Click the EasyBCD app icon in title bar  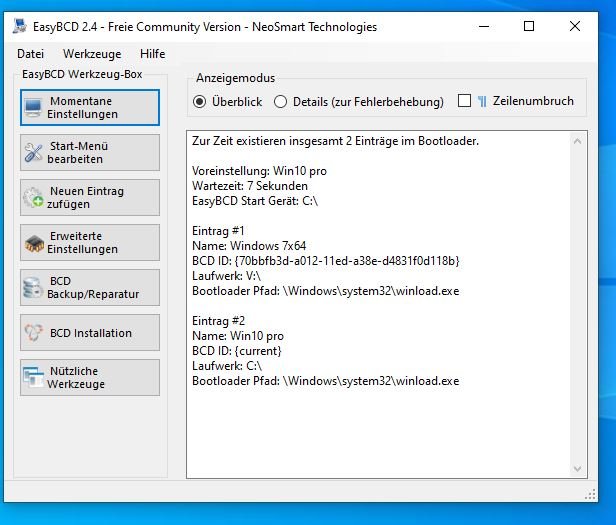point(19,26)
